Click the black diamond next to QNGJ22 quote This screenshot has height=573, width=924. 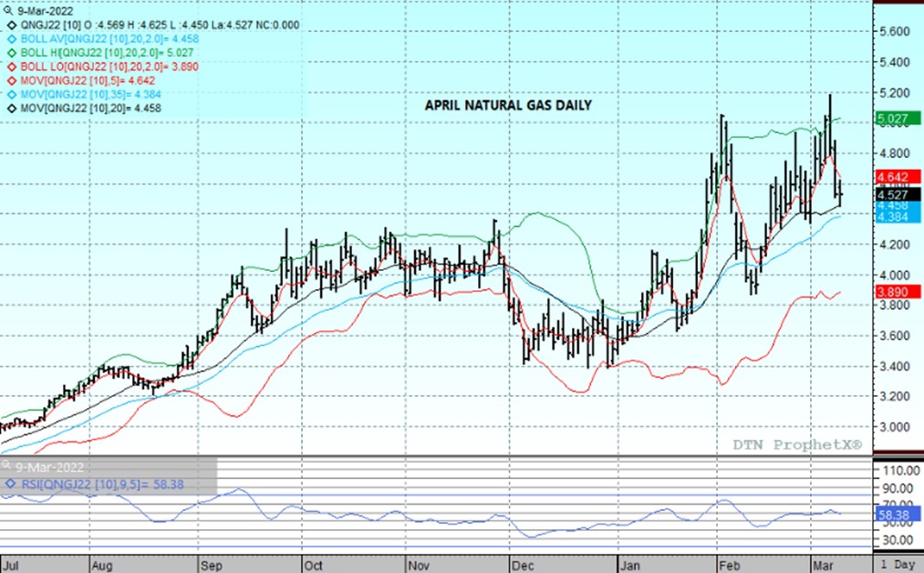[x=6, y=26]
